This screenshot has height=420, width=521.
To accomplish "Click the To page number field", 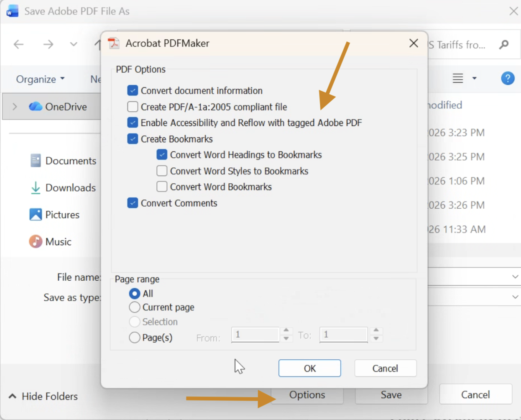I will 343,335.
